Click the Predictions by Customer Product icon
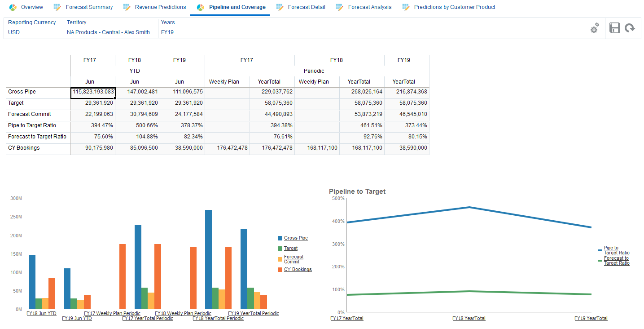This screenshot has width=644, height=329. pos(406,7)
